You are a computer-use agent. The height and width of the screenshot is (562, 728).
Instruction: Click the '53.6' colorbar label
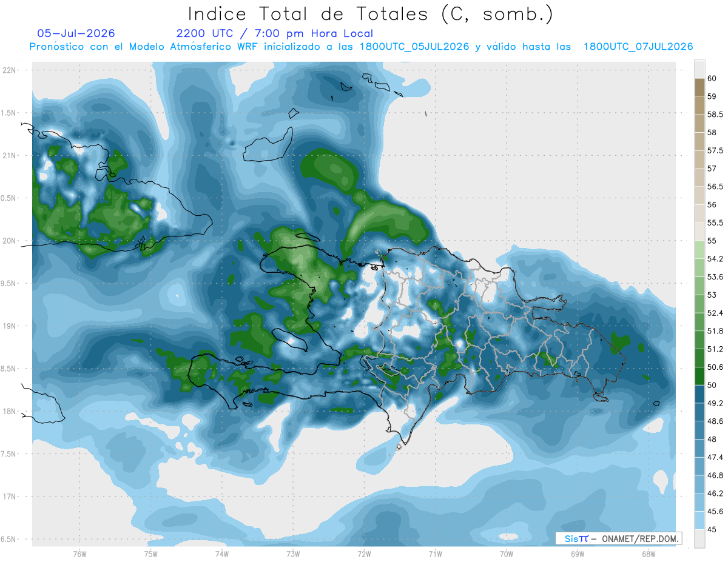(x=715, y=276)
